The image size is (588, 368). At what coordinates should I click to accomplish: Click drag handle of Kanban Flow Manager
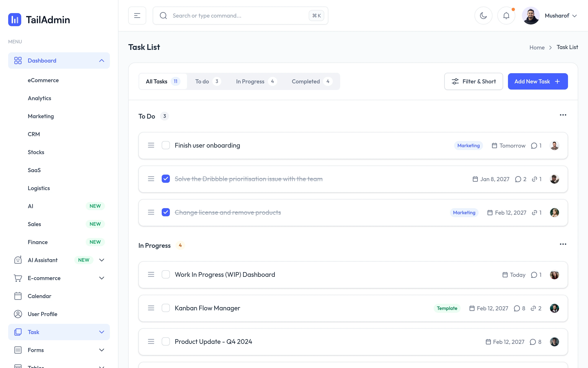click(x=151, y=308)
